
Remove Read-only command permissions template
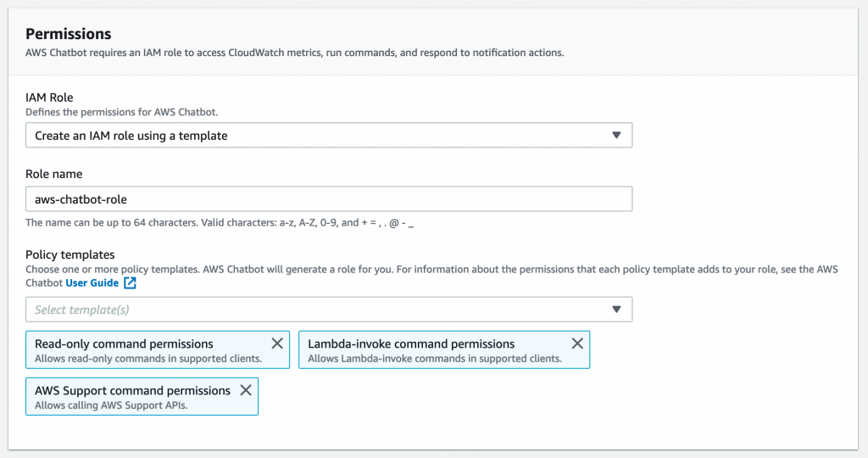click(277, 343)
